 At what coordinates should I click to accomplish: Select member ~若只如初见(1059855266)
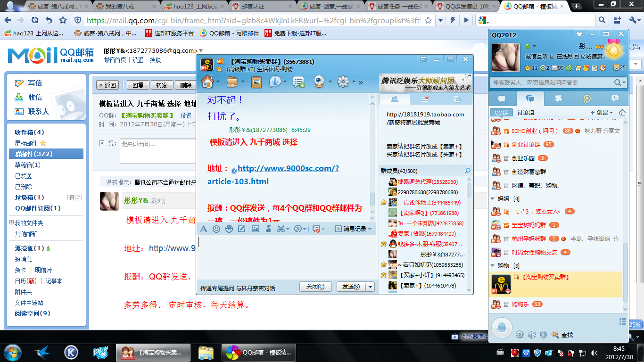point(430,265)
